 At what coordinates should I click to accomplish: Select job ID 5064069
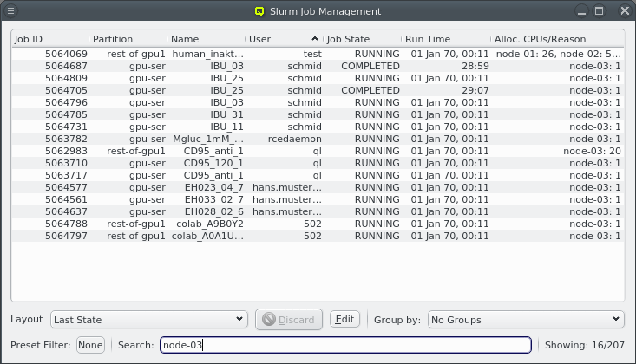(66, 54)
